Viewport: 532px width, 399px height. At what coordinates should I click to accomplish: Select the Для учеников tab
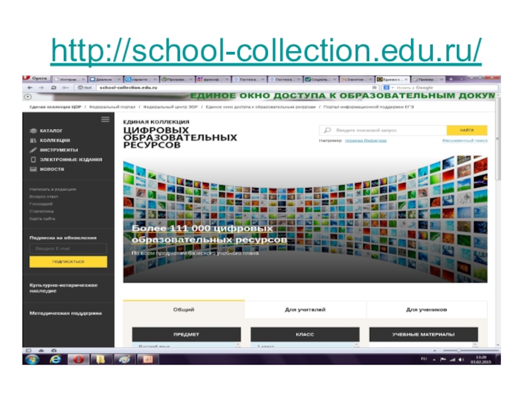tap(426, 309)
